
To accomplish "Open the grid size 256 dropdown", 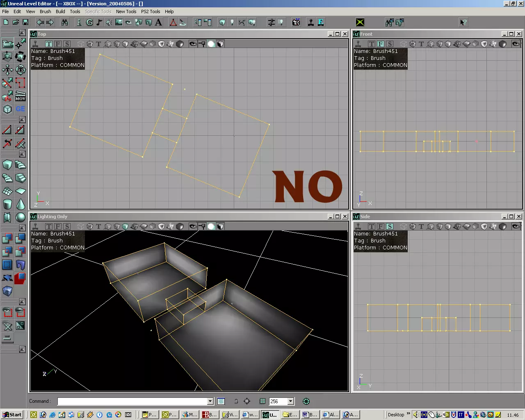I will [291, 402].
